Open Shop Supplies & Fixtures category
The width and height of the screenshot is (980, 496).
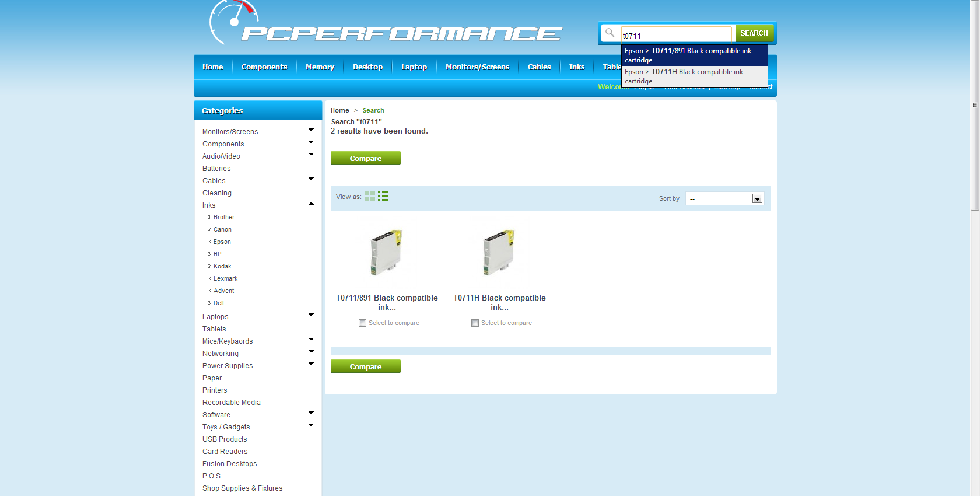click(x=243, y=488)
